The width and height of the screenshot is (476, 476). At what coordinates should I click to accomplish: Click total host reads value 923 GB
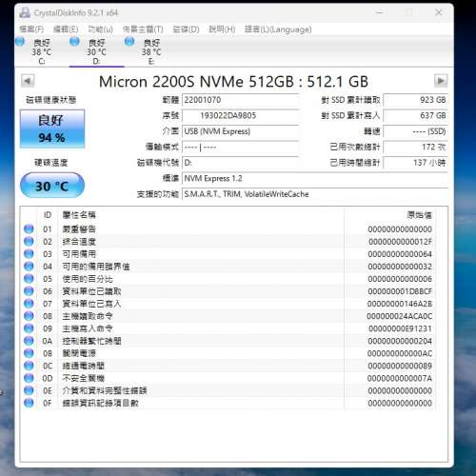(x=415, y=100)
